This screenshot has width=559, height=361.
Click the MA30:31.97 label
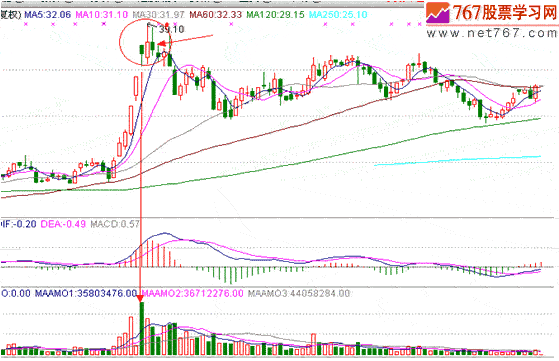158,15
